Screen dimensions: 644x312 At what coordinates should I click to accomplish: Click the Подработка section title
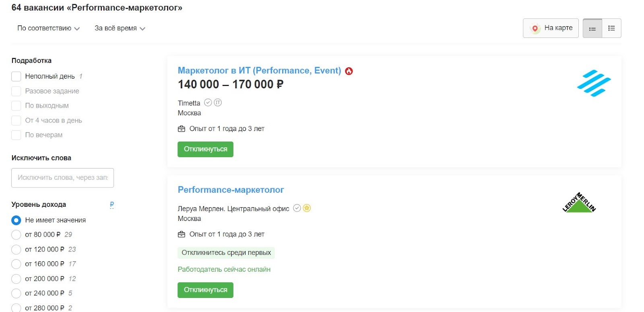point(31,60)
